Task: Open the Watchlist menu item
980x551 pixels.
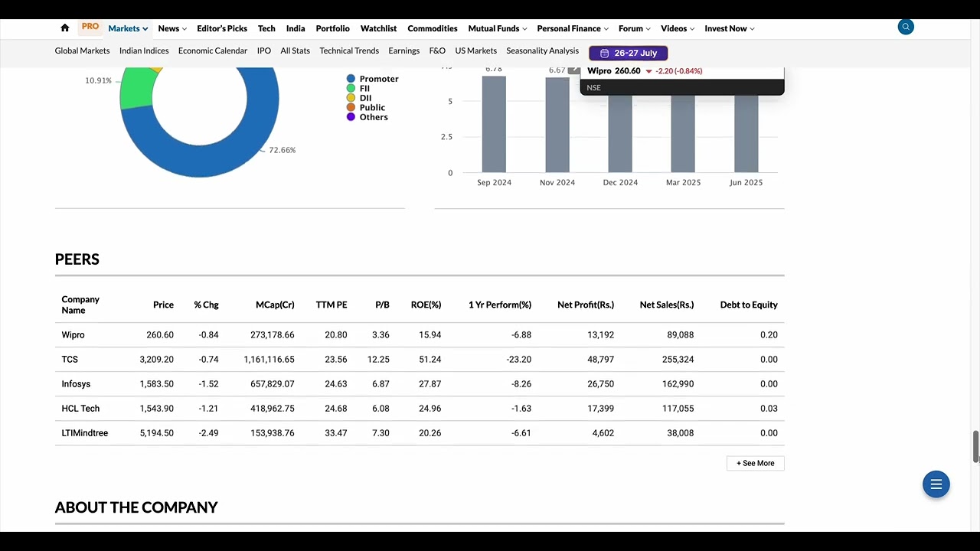Action: [378, 28]
